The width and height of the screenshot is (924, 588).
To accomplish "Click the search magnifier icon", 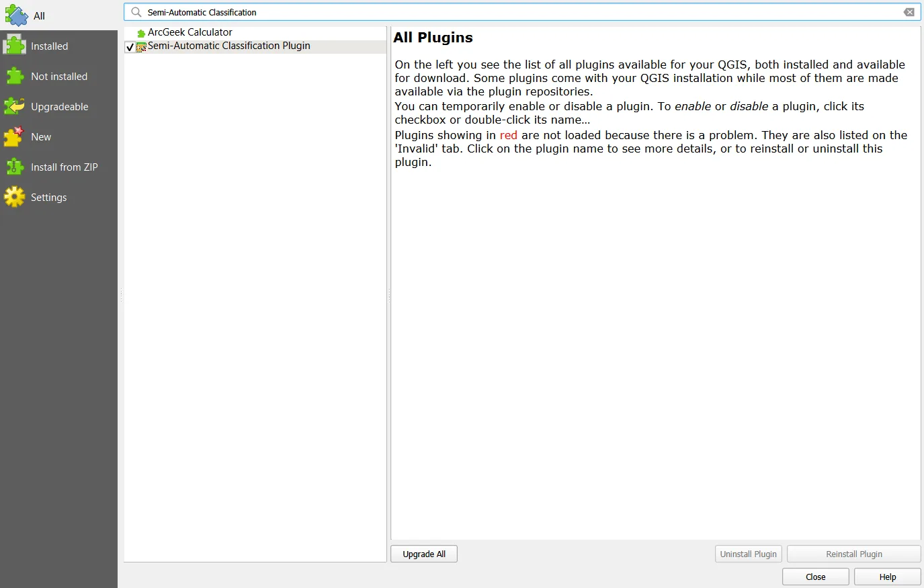I will [136, 12].
